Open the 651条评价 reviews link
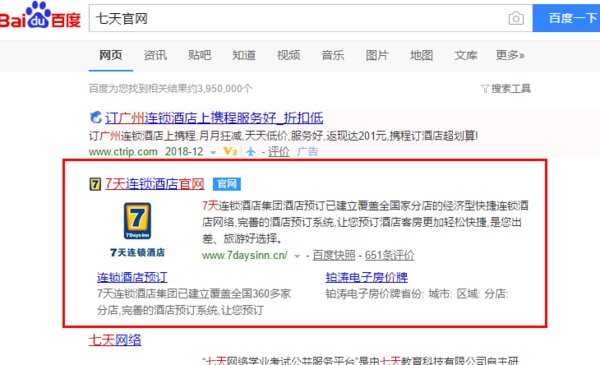Screen dimensions: 600x365 click(x=390, y=255)
